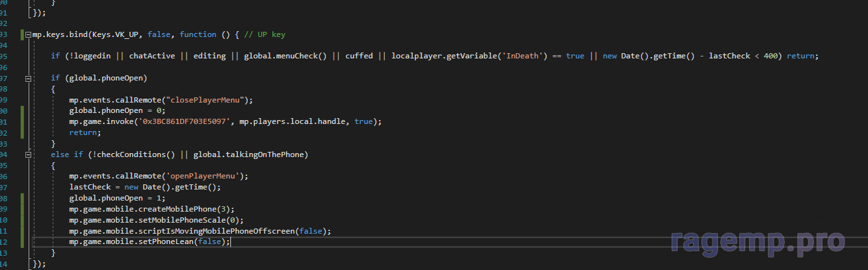Click the return keyword inside phoneOpen block

pyautogui.click(x=85, y=132)
